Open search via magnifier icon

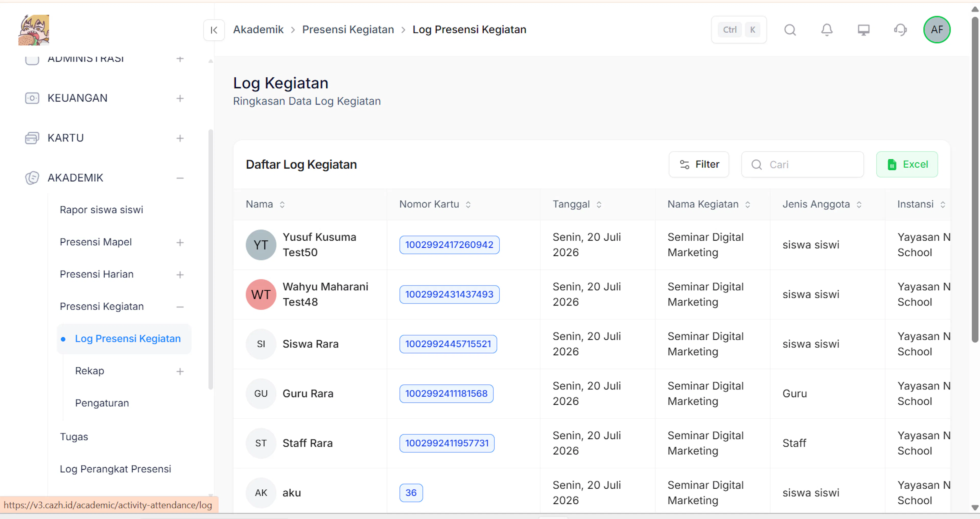790,30
